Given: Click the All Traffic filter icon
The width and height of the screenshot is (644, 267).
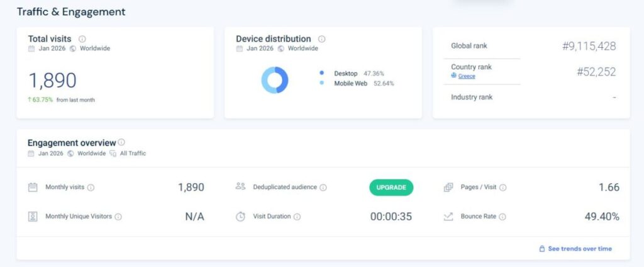Looking at the screenshot, I should point(113,153).
